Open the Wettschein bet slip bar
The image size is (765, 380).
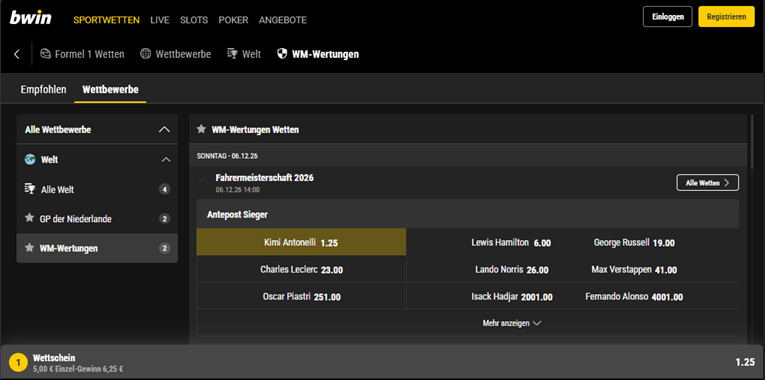point(382,362)
